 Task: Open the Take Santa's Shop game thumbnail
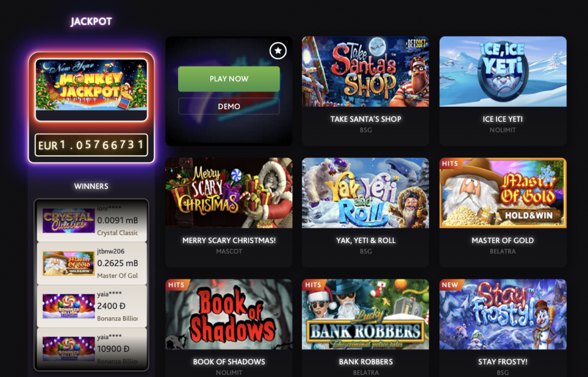point(366,72)
